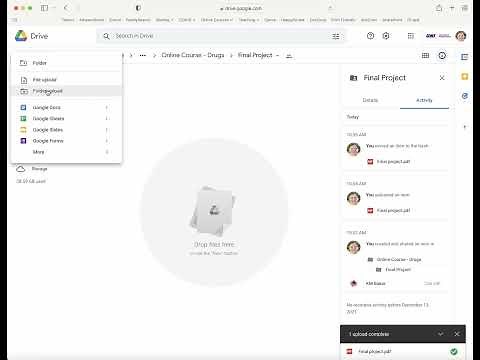480x360 pixels.
Task: Select Google Sheets in the New menu
Action: coord(67,119)
